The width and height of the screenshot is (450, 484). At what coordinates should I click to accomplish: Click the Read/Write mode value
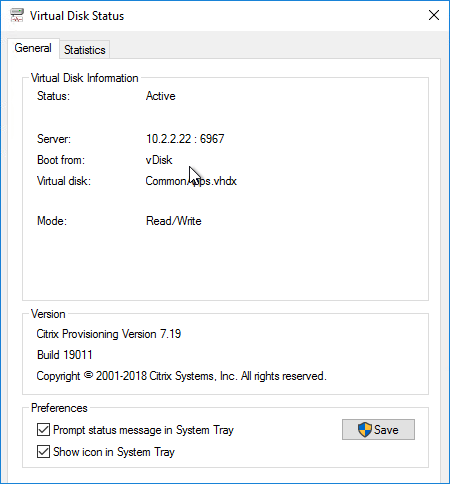tap(174, 221)
